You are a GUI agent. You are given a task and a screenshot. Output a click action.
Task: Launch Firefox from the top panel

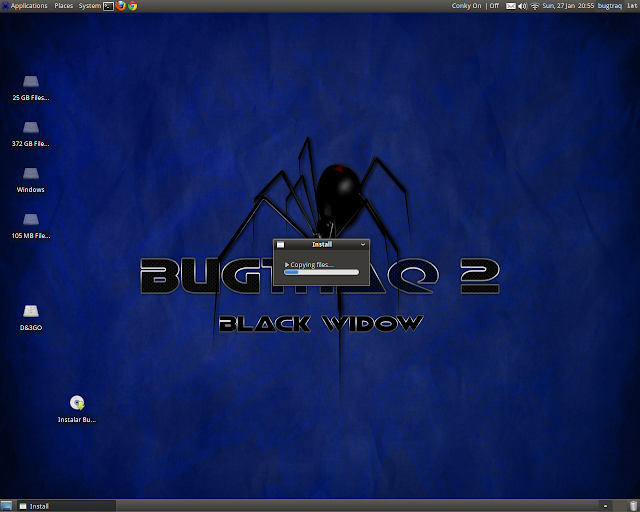pos(120,6)
